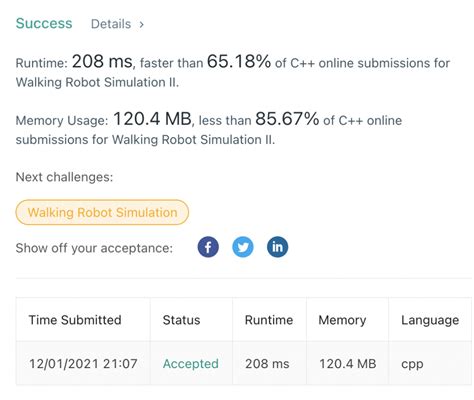The image size is (474, 400).
Task: Click the Runtime column header
Action: (x=269, y=320)
